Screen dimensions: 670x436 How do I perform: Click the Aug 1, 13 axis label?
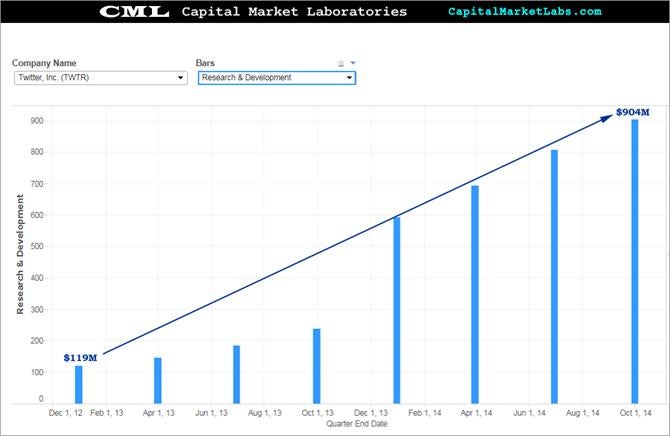point(265,413)
